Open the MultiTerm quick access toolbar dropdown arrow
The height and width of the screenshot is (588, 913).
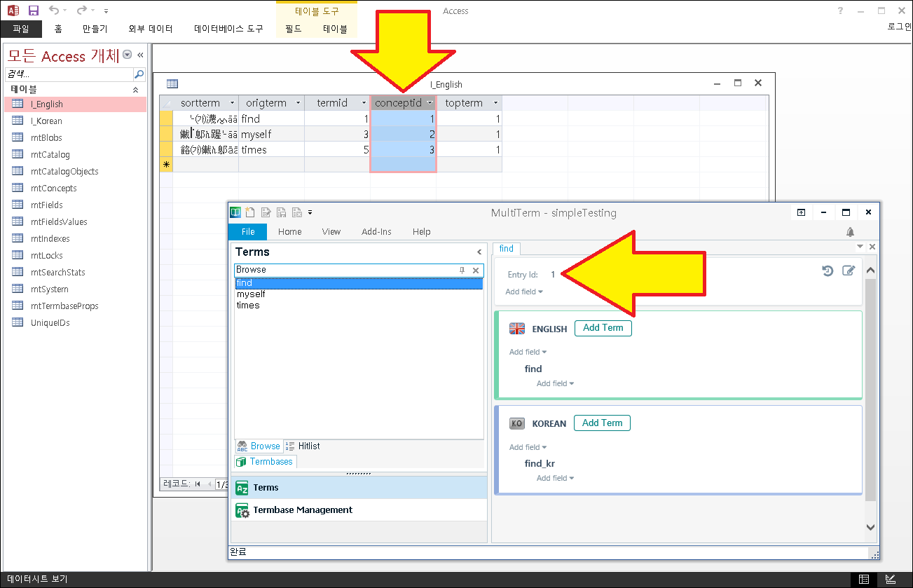(310, 212)
